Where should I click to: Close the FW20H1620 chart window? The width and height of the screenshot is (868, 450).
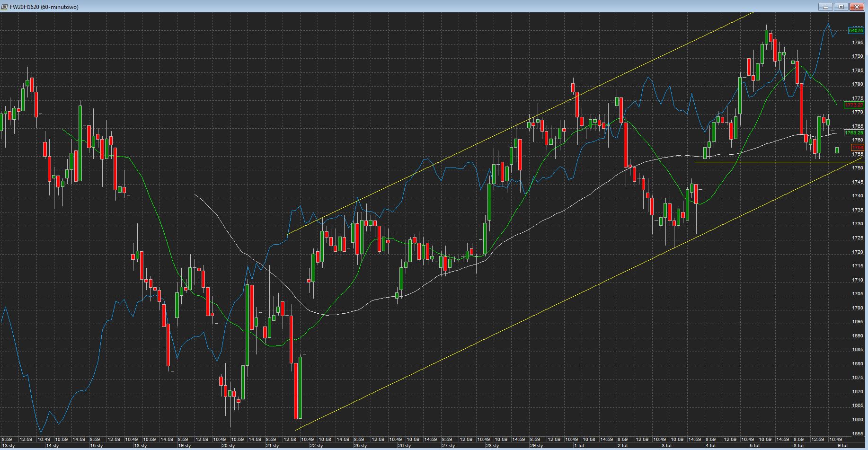[x=857, y=7]
